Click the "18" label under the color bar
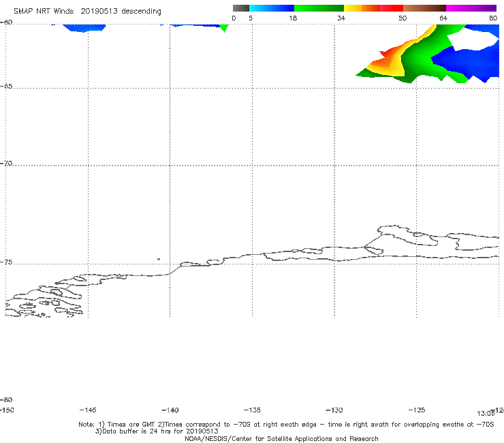504x443 pixels. 293,18
